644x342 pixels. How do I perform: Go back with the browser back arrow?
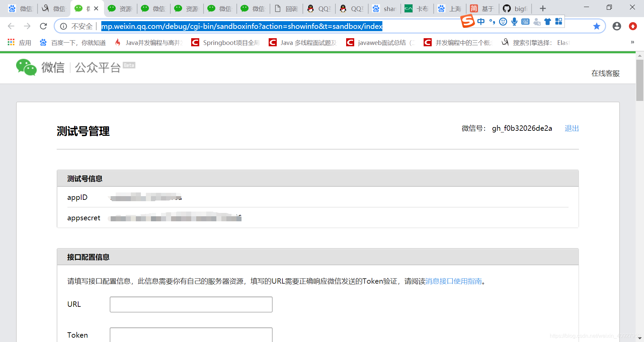pyautogui.click(x=11, y=26)
